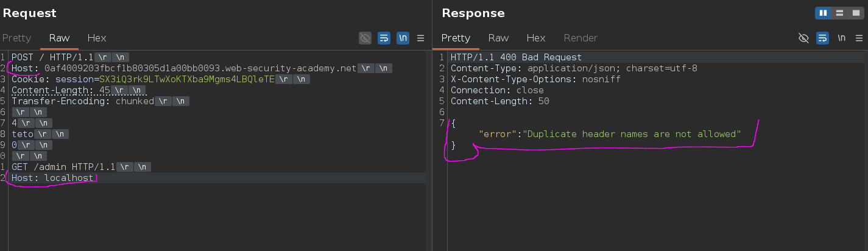The image size is (868, 251).
Task: Toggle word wrap icon in Response panel
Action: click(823, 38)
